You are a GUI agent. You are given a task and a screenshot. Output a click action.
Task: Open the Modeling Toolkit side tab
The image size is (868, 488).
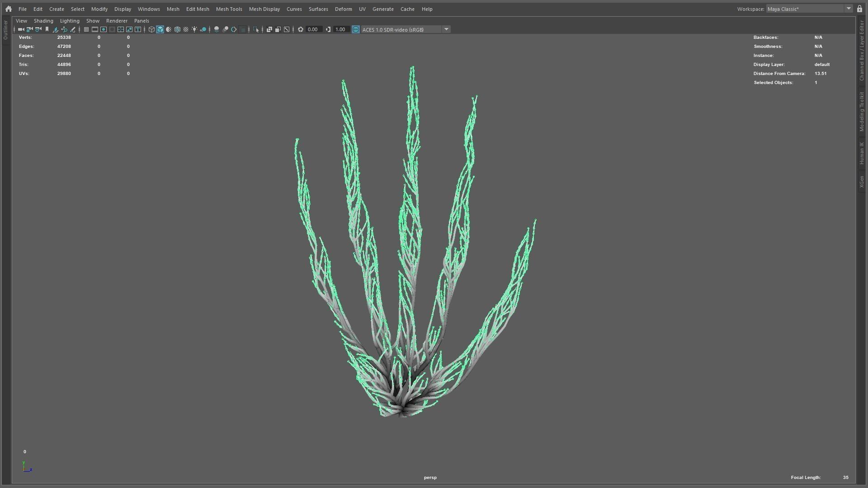pyautogui.click(x=862, y=112)
